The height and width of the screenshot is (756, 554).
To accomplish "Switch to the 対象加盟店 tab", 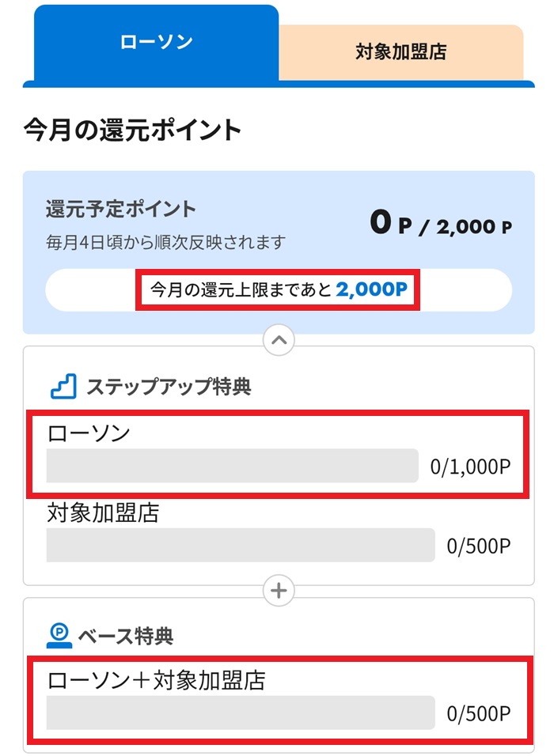I will click(400, 52).
